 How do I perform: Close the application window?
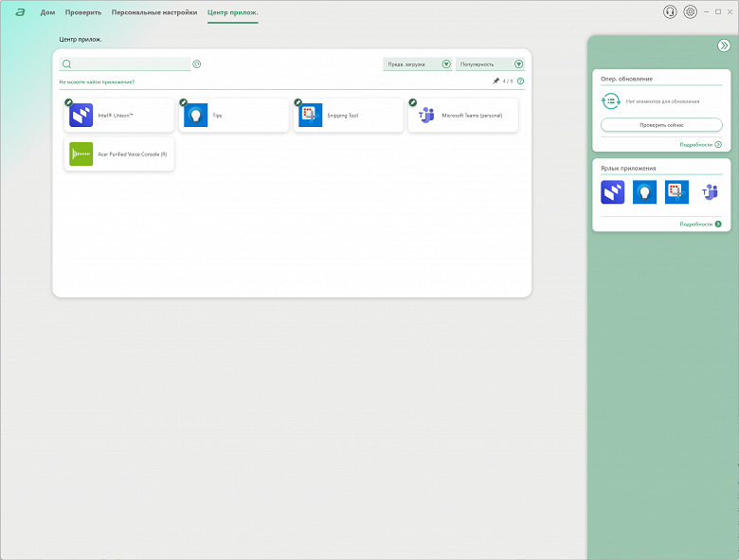coord(730,11)
